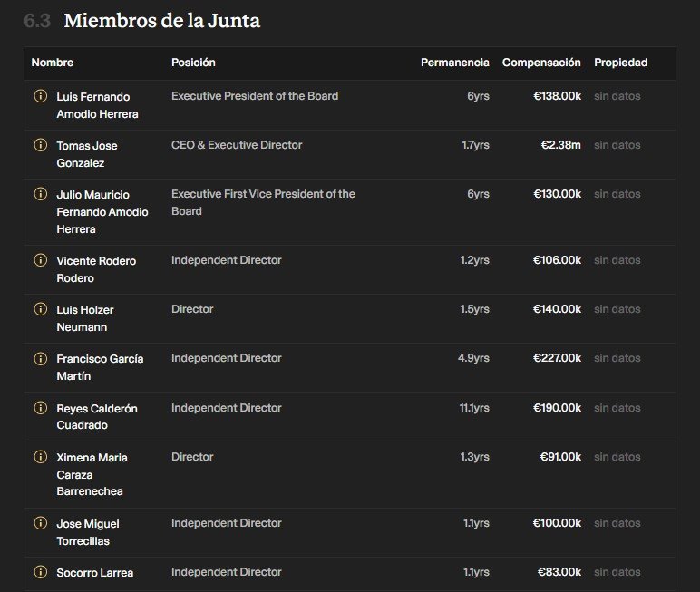Screen dimensions: 700x592
Task: Click Reyes Calderón Cuadrado's 11.1yrs tenure
Action: coord(474,408)
